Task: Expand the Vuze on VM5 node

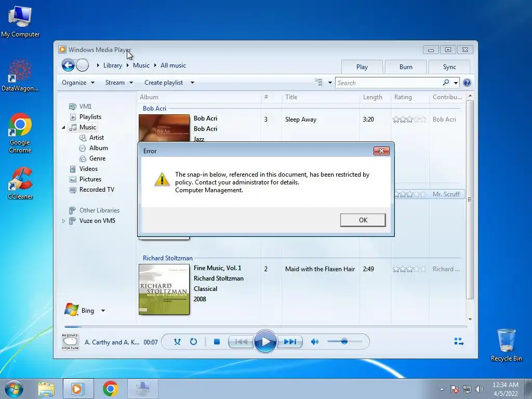Action: [x=63, y=221]
